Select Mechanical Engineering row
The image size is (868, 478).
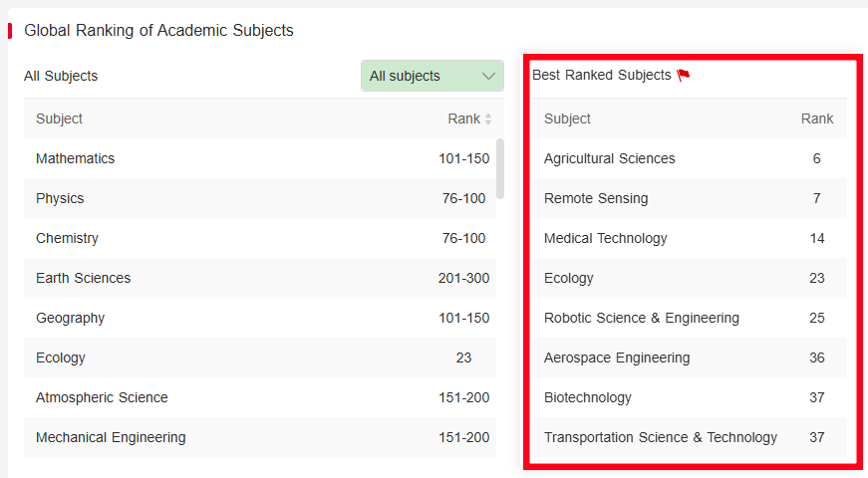(111, 437)
